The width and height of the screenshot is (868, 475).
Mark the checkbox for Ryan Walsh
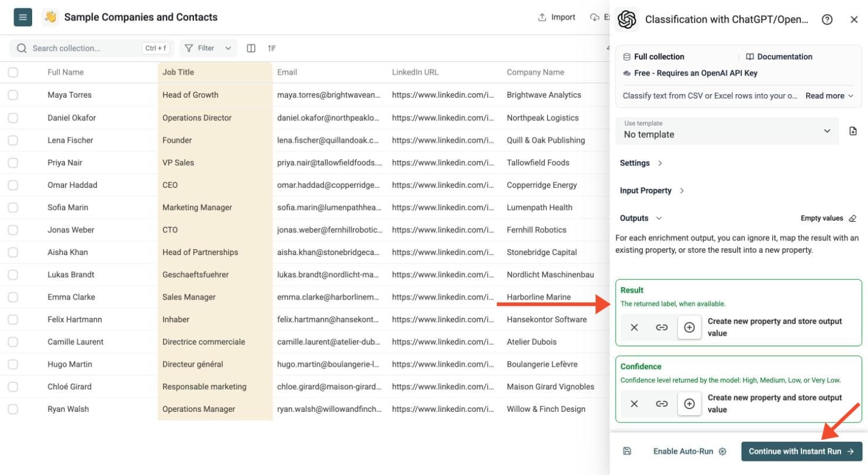click(13, 409)
